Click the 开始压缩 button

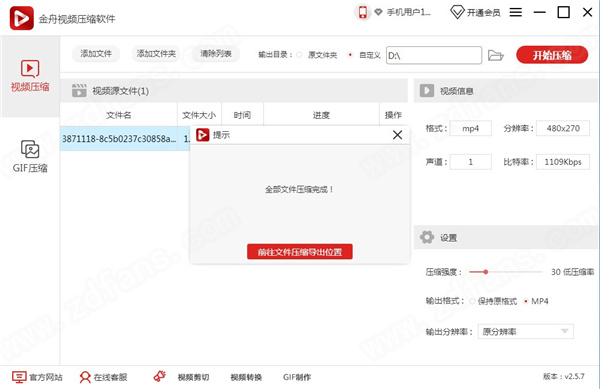pyautogui.click(x=552, y=55)
